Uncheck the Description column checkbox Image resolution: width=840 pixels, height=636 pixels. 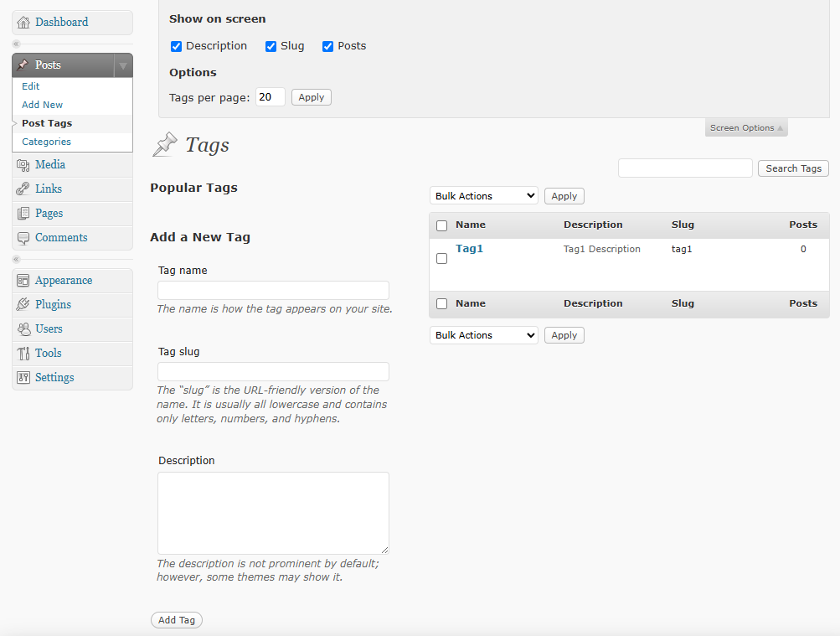click(176, 47)
